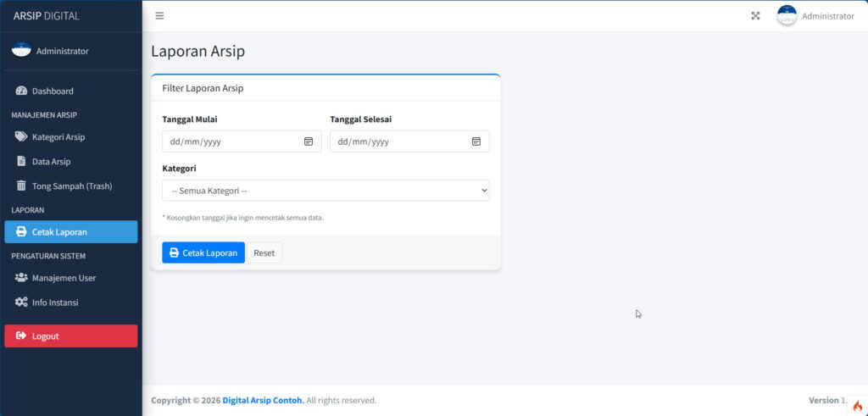The image size is (868, 416).
Task: Click the flame debug icon bottom-right
Action: click(857, 406)
